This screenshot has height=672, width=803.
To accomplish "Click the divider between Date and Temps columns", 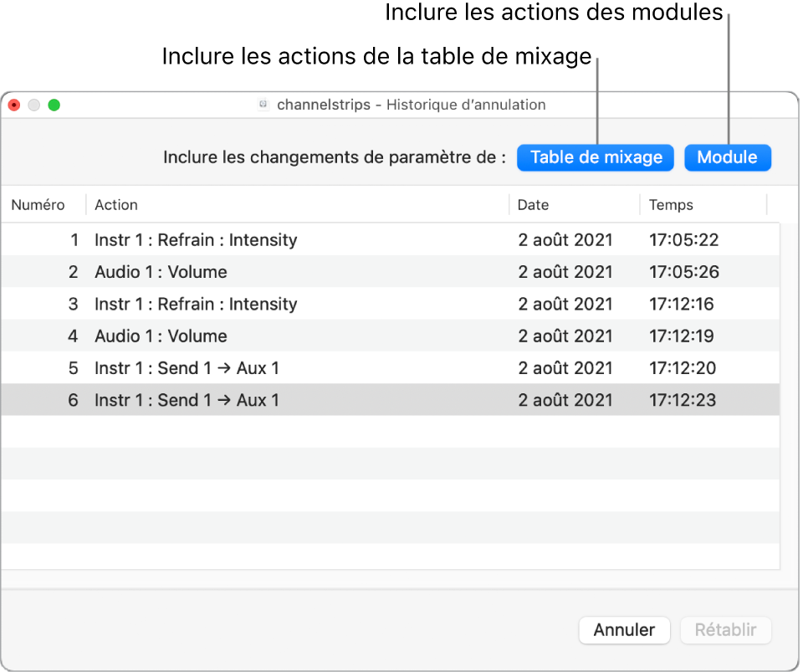I will click(x=640, y=205).
